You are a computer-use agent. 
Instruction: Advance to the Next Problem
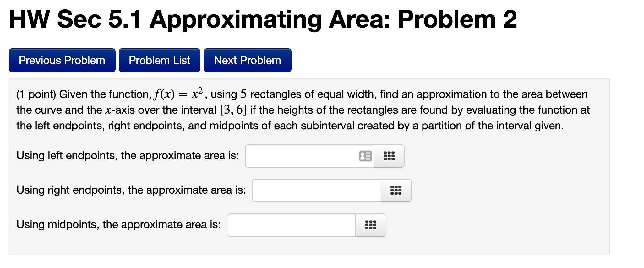click(247, 60)
